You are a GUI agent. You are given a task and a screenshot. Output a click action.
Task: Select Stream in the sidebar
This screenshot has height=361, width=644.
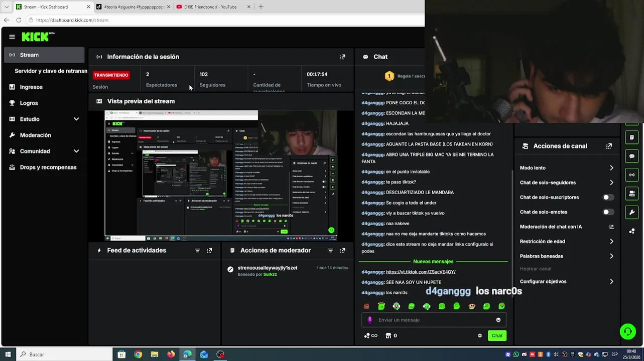(44, 55)
